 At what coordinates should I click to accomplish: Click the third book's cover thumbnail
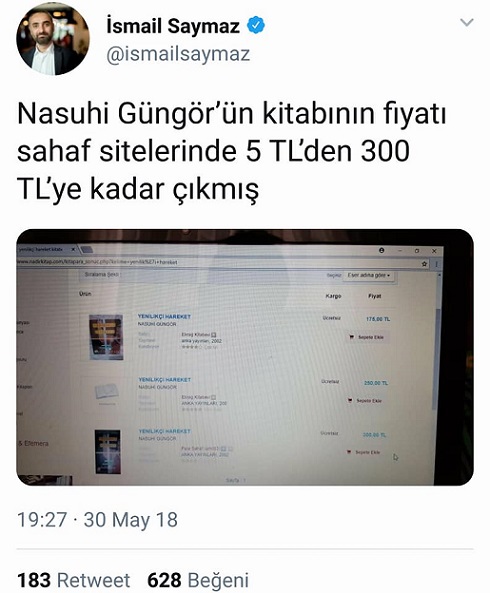click(107, 452)
